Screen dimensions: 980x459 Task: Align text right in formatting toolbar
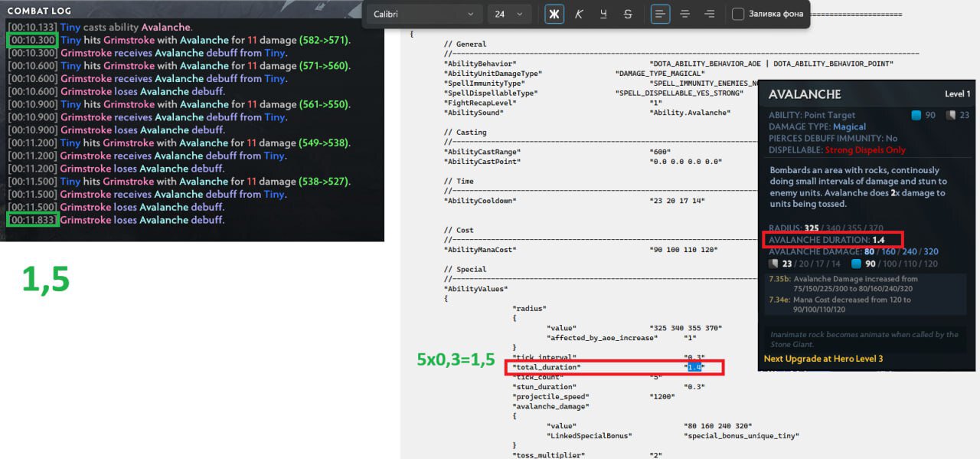[x=709, y=14]
